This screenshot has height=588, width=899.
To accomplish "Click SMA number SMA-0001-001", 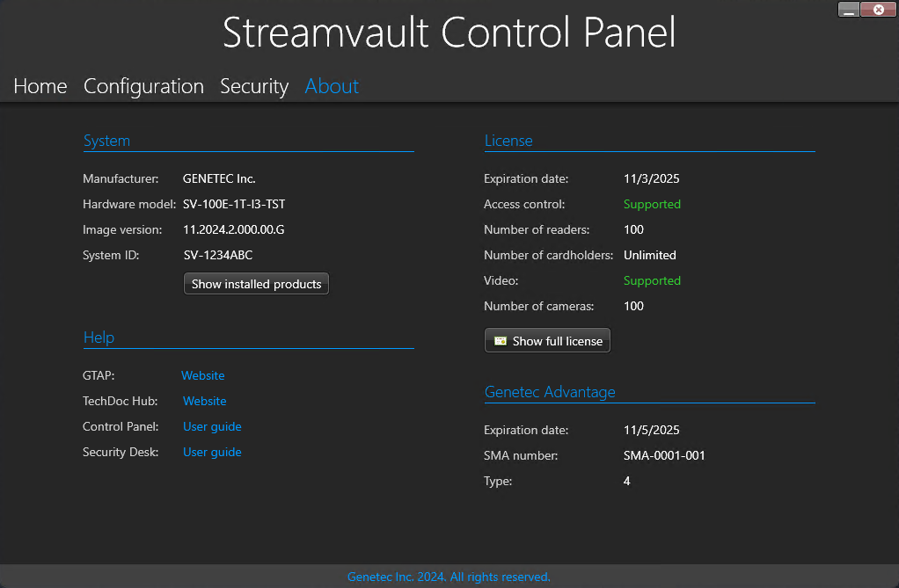I will pos(664,455).
